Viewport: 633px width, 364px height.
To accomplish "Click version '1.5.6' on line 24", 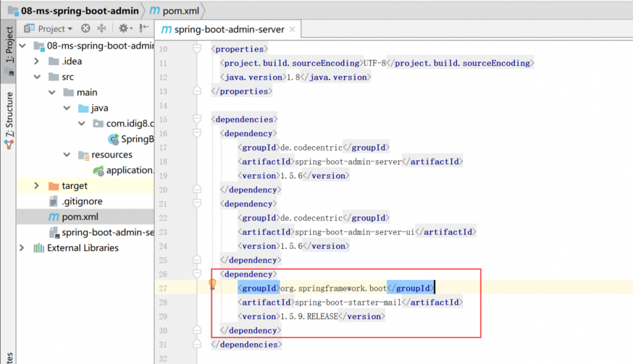I will click(291, 246).
